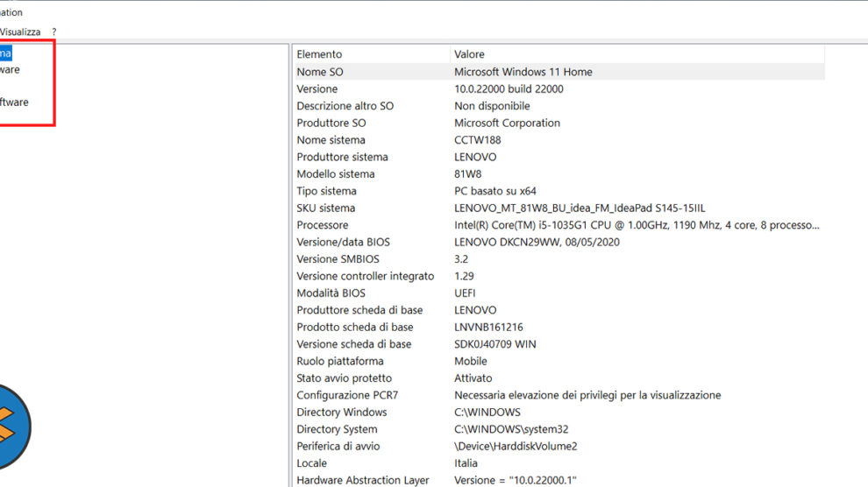The image size is (868, 487).
Task: Select the value Microsoft Windows 11 Home
Action: 523,72
